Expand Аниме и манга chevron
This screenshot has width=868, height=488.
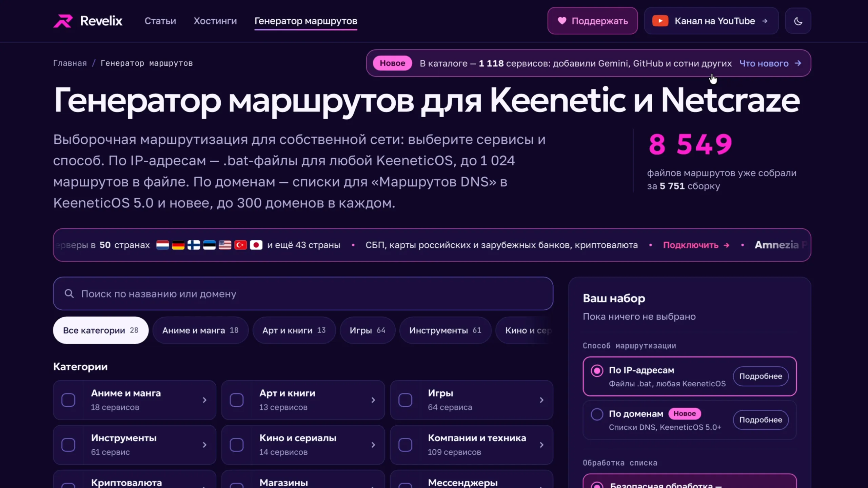pyautogui.click(x=204, y=400)
